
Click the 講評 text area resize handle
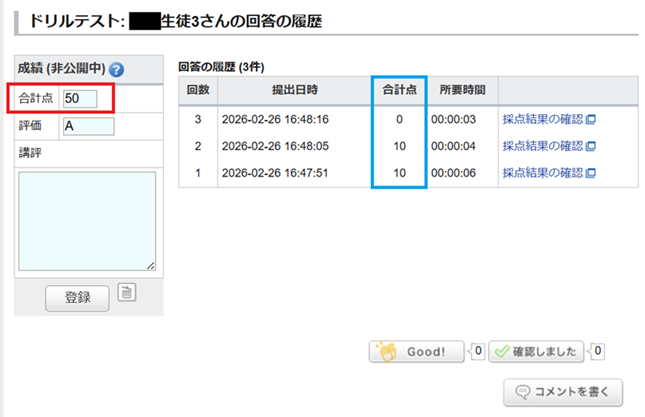click(x=151, y=265)
